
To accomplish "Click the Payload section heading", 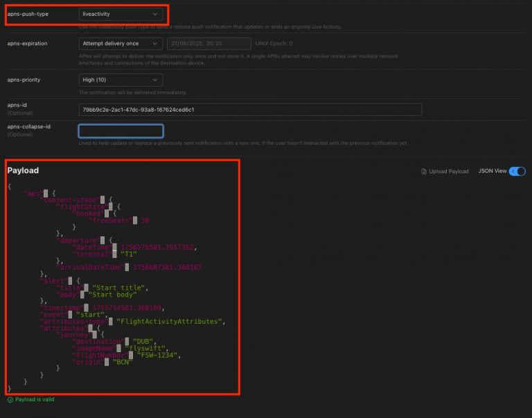I will [23, 171].
